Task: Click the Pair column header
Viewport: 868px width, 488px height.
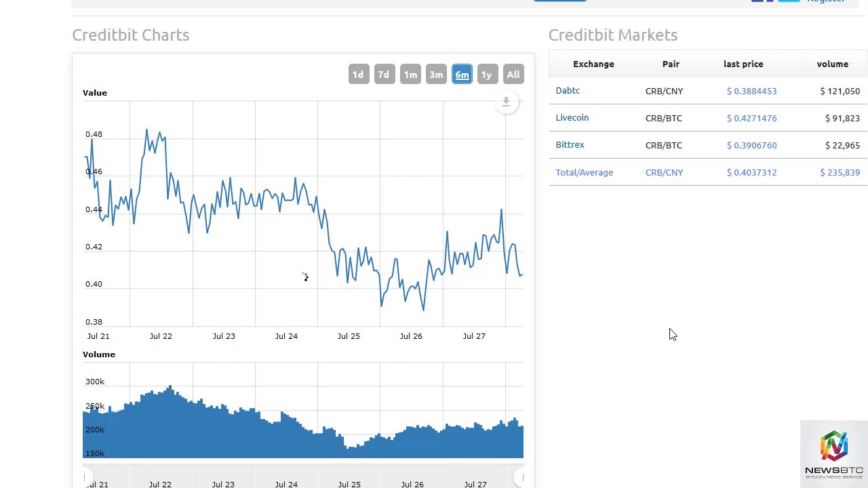Action: click(x=671, y=64)
